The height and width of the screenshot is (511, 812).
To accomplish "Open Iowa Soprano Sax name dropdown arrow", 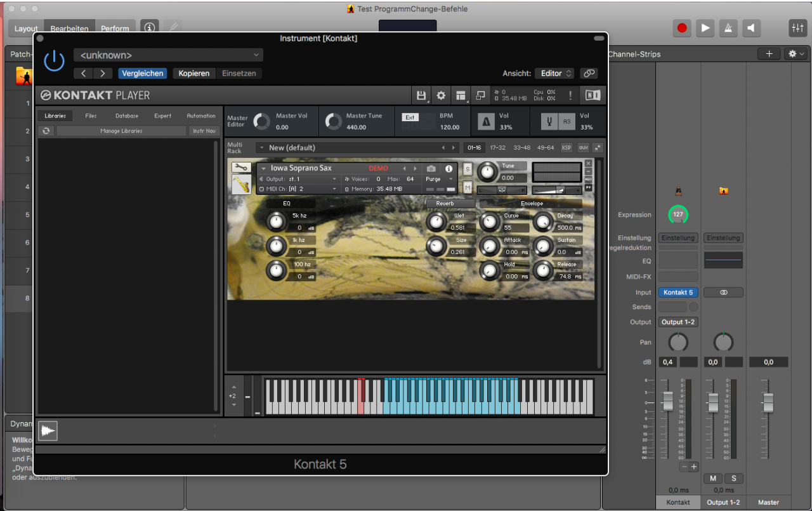I will [x=264, y=169].
